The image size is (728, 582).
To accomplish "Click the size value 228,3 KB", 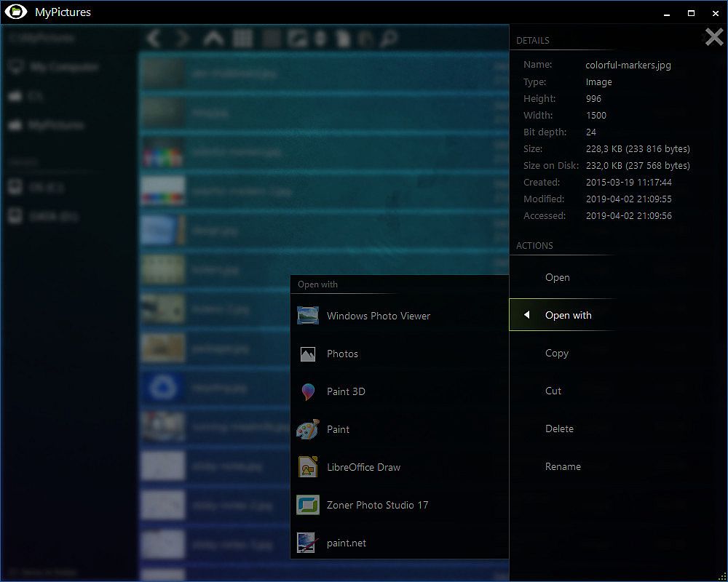I will click(638, 149).
